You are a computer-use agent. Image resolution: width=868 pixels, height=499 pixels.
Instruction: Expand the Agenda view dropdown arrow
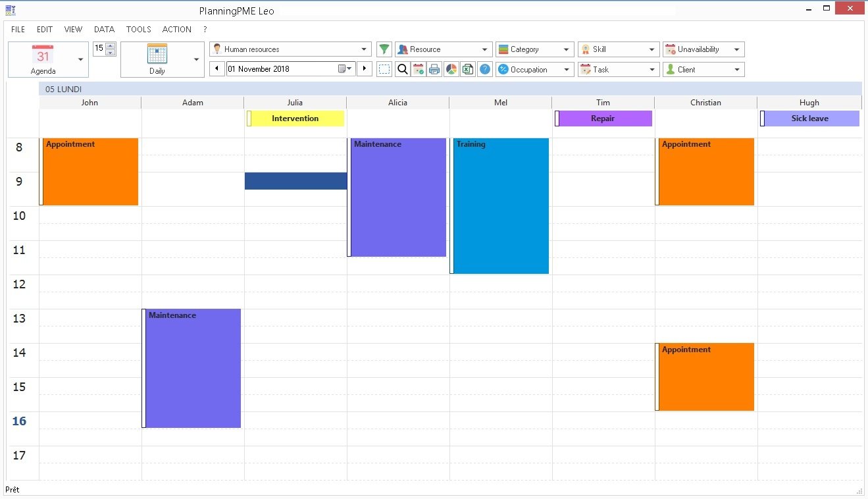(81, 59)
